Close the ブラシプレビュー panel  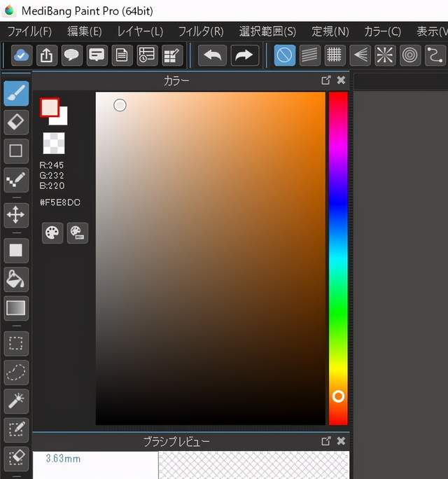click(x=341, y=441)
